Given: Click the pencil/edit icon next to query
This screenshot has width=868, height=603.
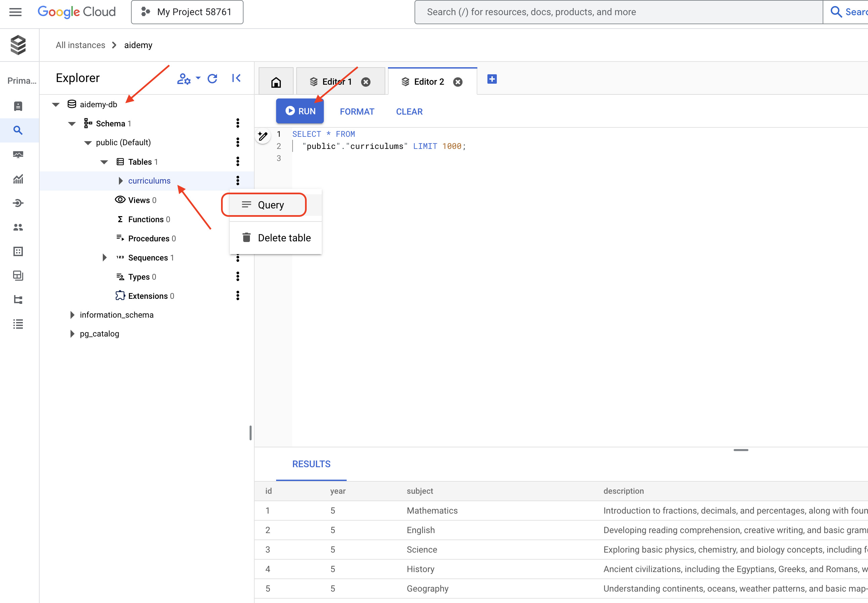Looking at the screenshot, I should pyautogui.click(x=263, y=135).
